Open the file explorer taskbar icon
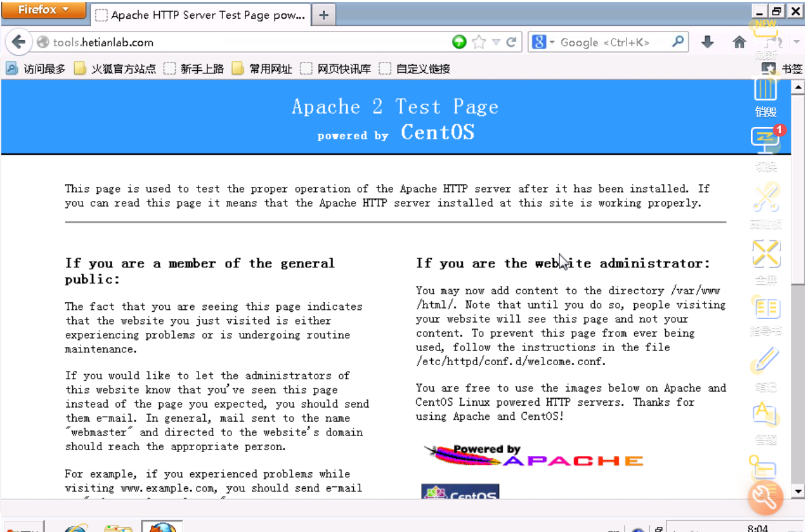 click(x=119, y=527)
